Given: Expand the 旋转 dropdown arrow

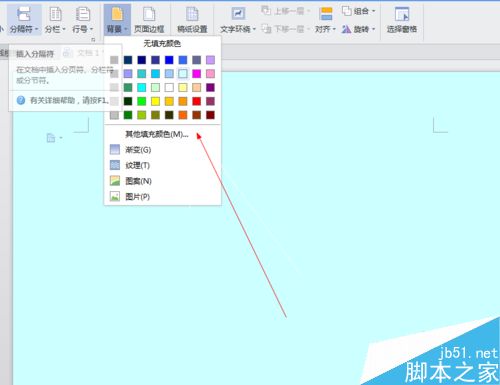Looking at the screenshot, I should click(x=373, y=29).
